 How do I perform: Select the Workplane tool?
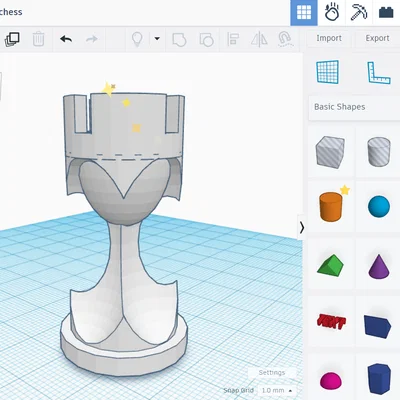click(x=327, y=72)
